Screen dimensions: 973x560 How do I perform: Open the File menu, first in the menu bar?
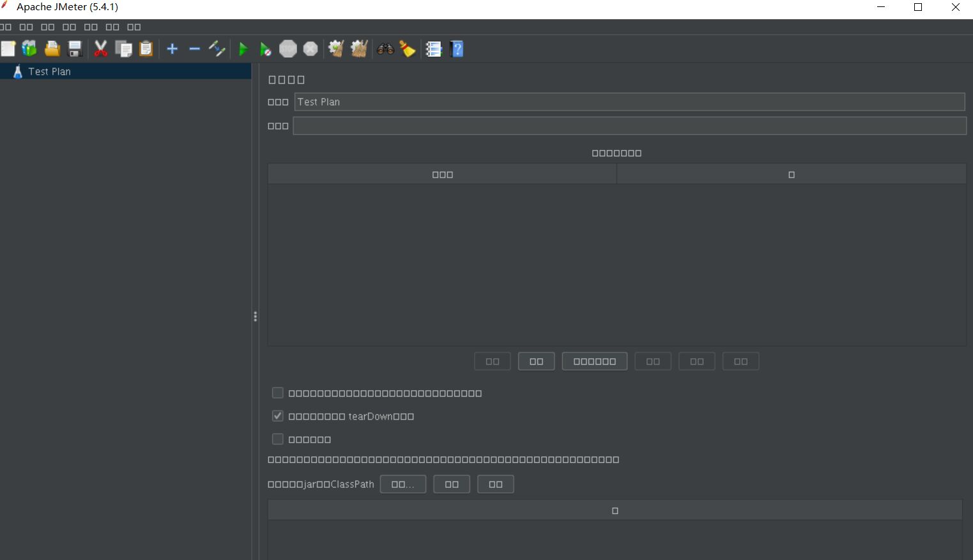[x=6, y=27]
